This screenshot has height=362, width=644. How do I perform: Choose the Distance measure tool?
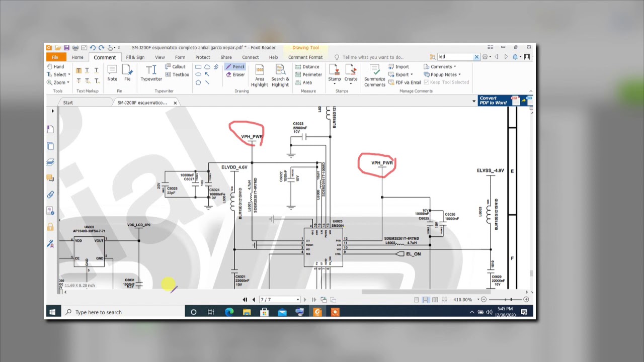tap(306, 66)
